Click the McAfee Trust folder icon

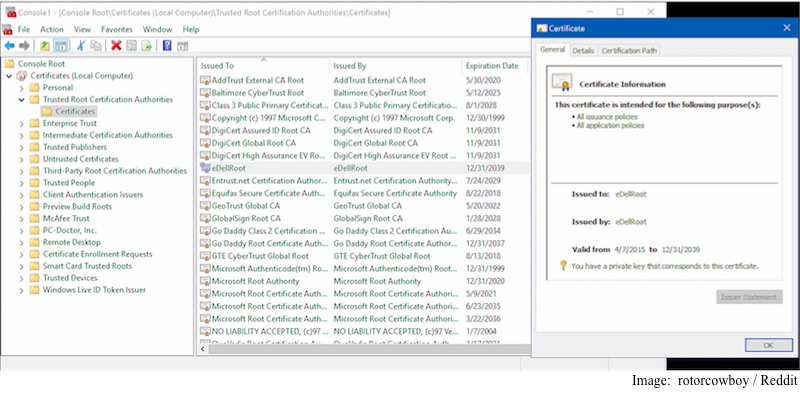(x=34, y=218)
